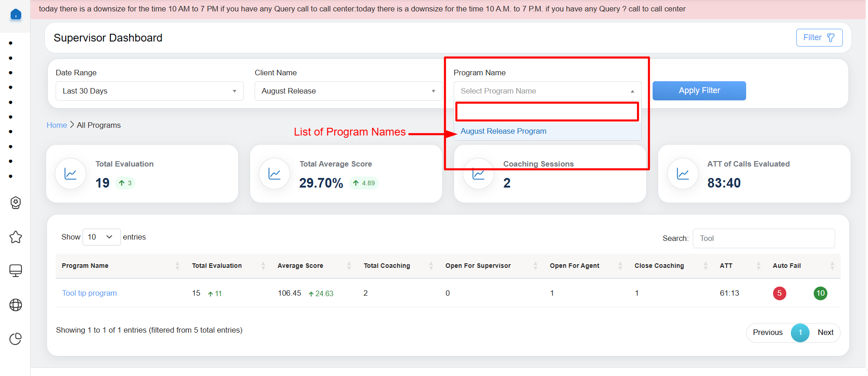Click the table Search input field
Viewport: 868px width, 376px height.
pos(763,238)
